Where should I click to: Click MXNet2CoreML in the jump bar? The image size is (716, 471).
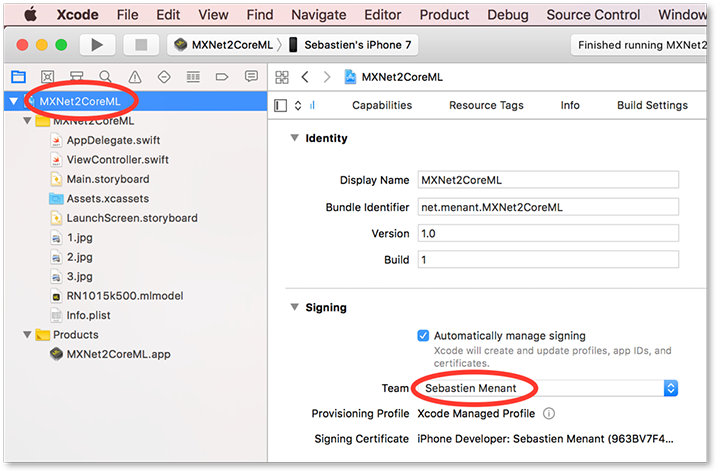[394, 77]
